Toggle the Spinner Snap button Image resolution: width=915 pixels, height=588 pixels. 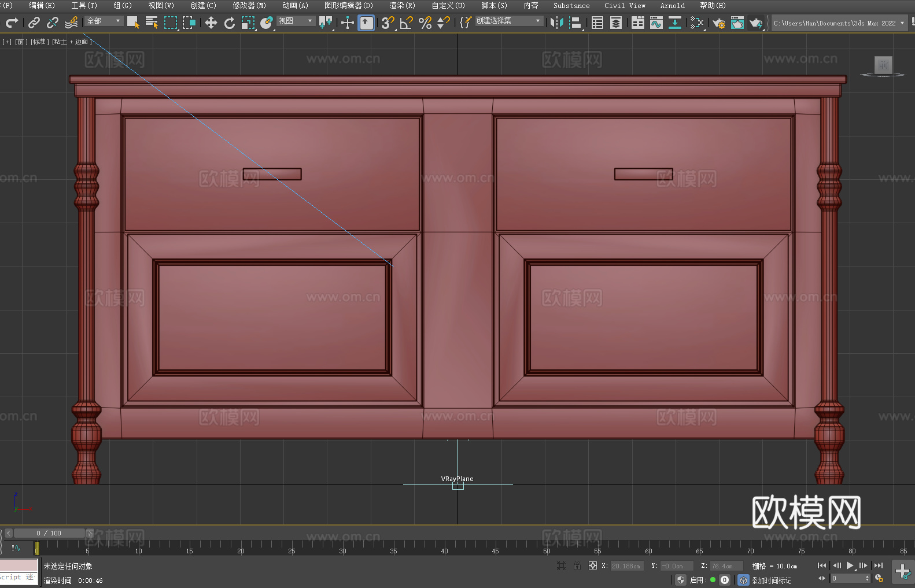click(444, 23)
